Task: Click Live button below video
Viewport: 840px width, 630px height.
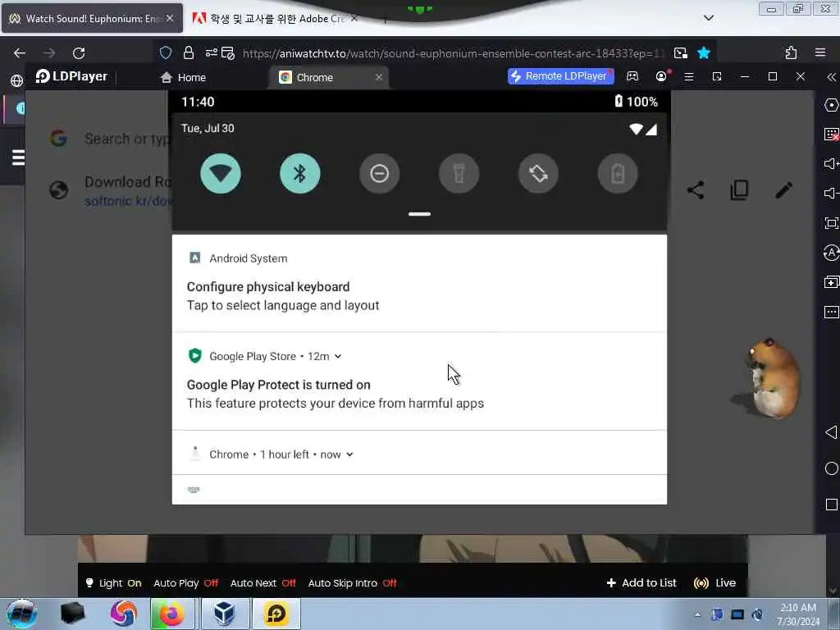Action: click(x=714, y=583)
